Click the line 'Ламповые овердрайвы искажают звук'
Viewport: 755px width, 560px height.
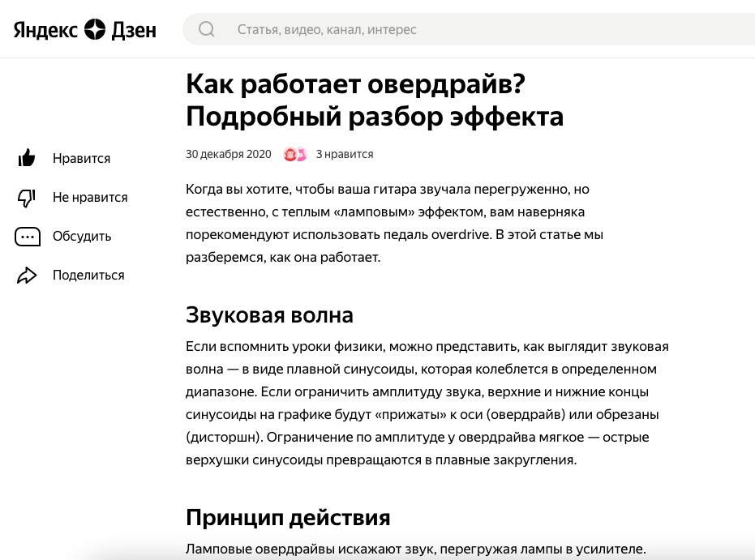[x=415, y=549]
